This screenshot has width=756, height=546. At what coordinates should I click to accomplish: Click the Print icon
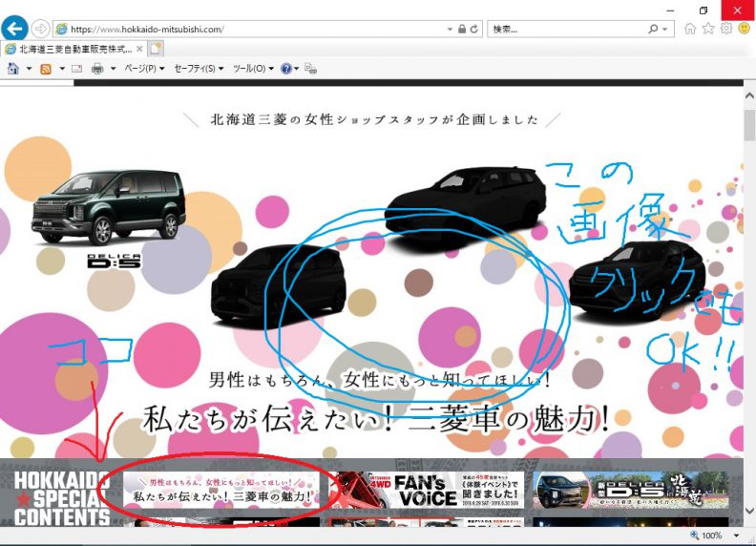click(x=97, y=69)
